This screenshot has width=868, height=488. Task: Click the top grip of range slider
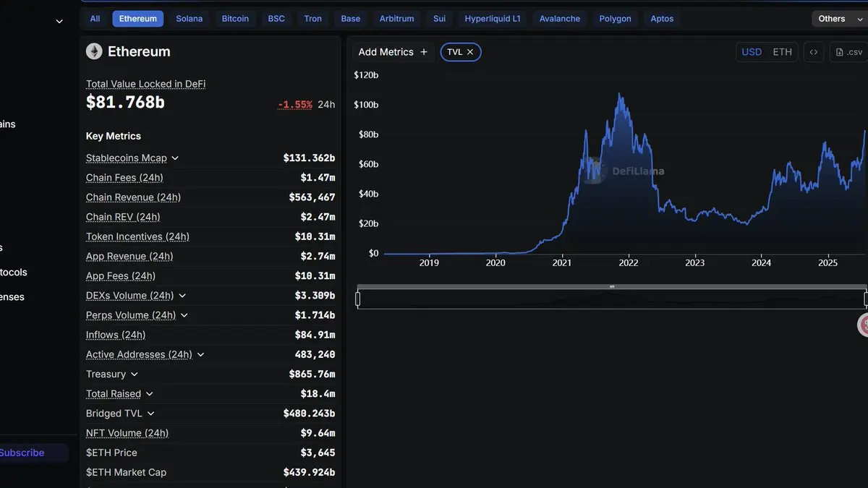pos(612,287)
